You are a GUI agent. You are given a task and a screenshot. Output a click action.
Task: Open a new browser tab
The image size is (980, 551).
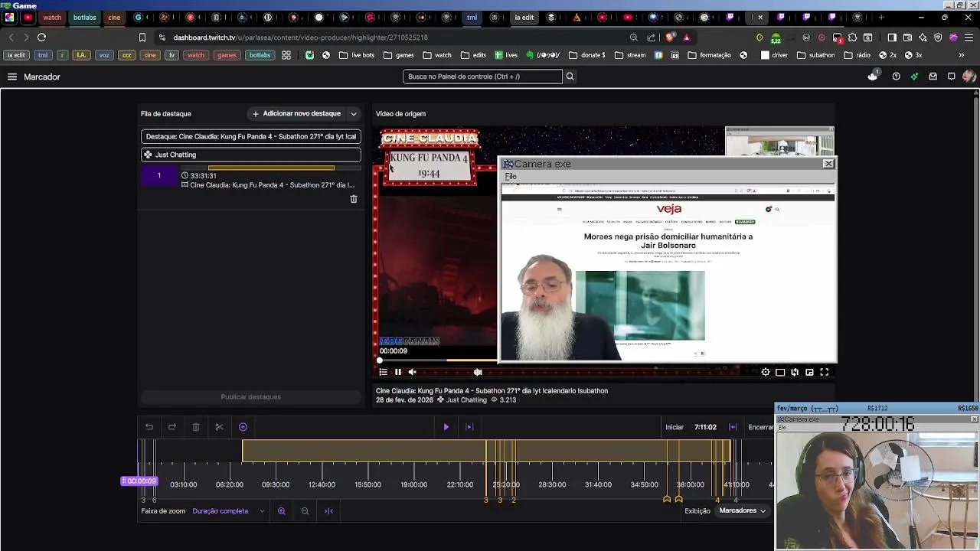[x=881, y=17]
